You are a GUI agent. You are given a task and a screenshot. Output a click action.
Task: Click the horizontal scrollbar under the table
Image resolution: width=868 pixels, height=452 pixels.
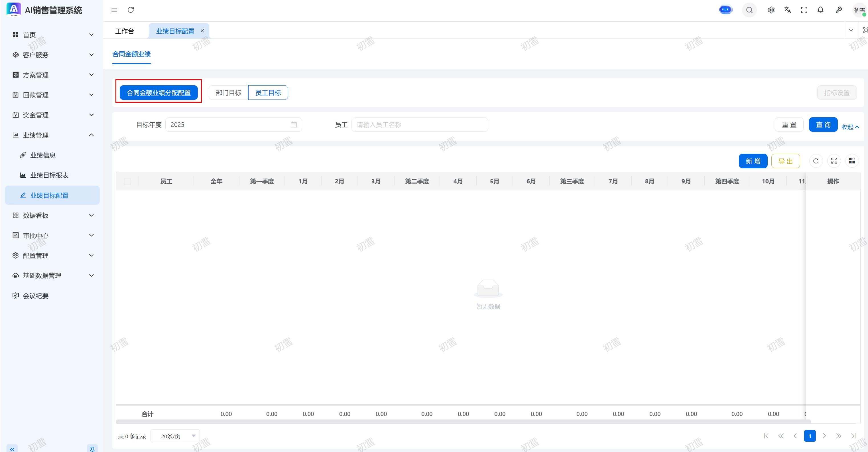[463, 422]
